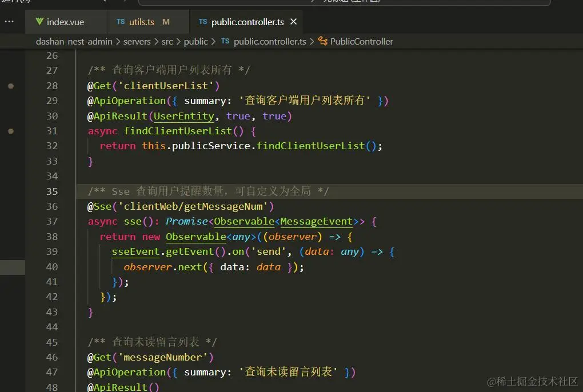Click UserEntity on line 30

pos(184,116)
